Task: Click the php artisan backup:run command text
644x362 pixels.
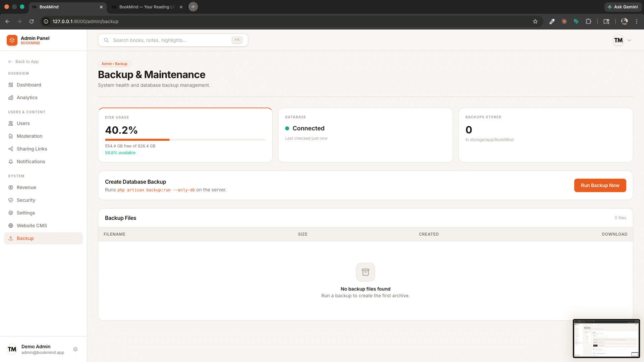Action: tap(156, 190)
